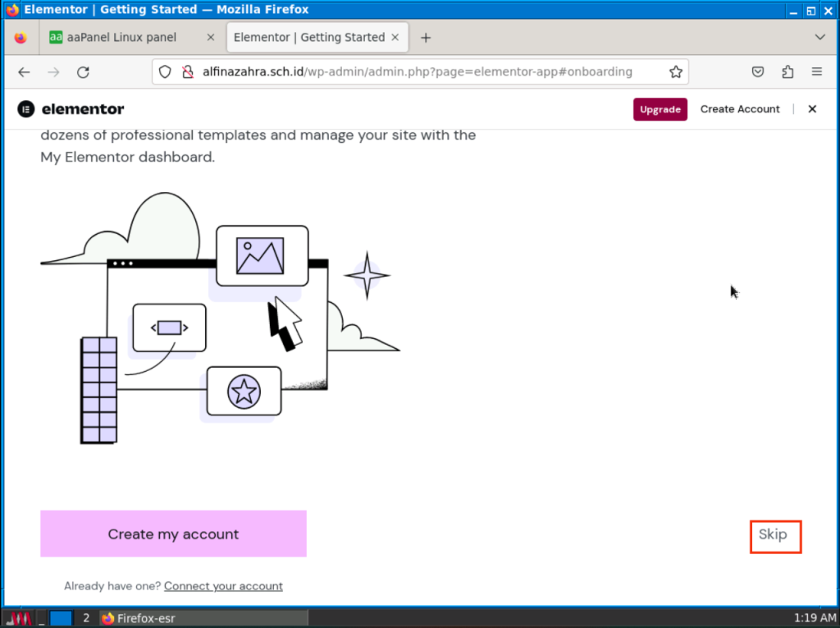Open the Save to Pocket icon

(759, 72)
